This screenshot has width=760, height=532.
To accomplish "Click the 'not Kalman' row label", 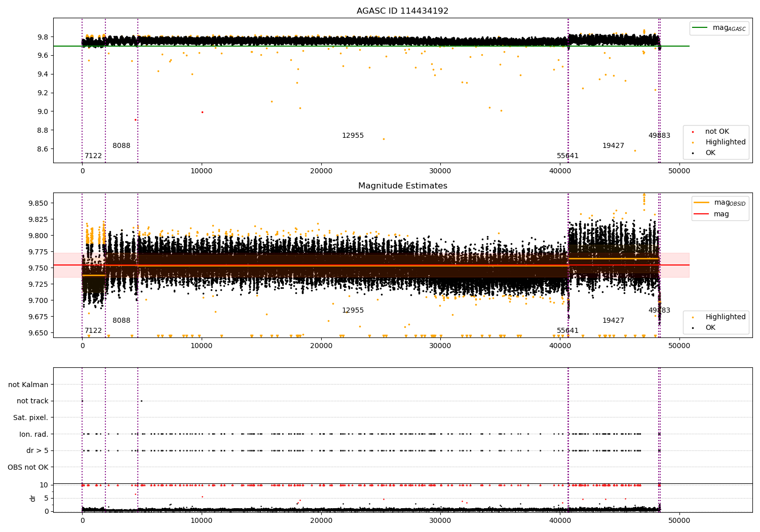I will [28, 385].
